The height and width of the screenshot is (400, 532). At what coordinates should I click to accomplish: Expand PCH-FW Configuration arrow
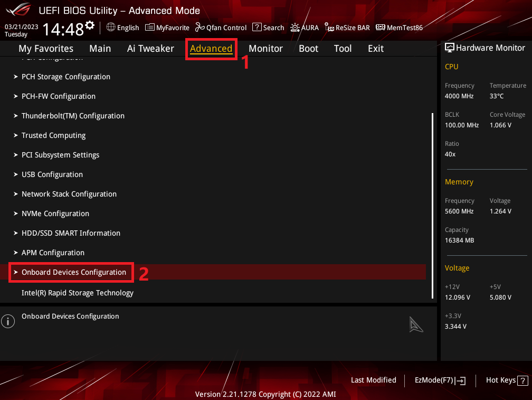click(x=16, y=97)
